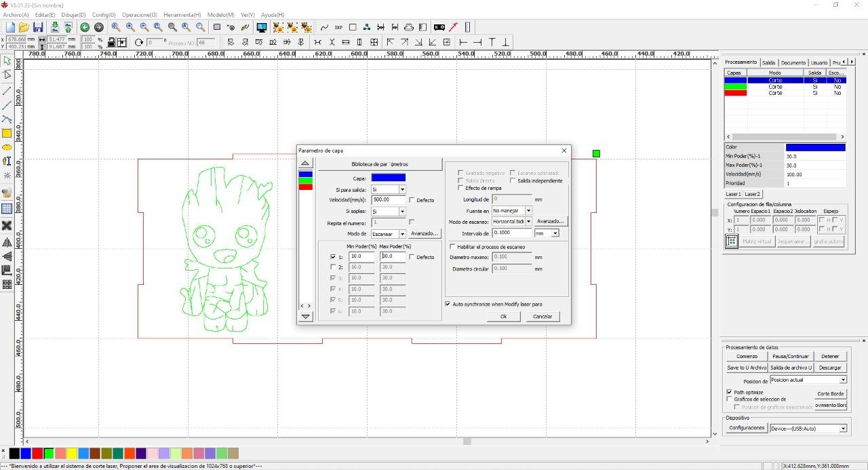The image size is (868, 470).
Task: Select the node edit tool
Action: (7, 75)
